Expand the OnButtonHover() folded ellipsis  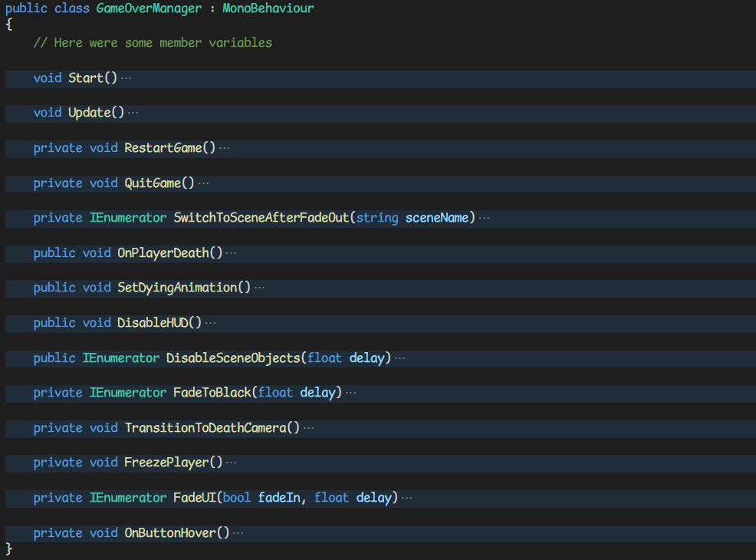(x=238, y=533)
